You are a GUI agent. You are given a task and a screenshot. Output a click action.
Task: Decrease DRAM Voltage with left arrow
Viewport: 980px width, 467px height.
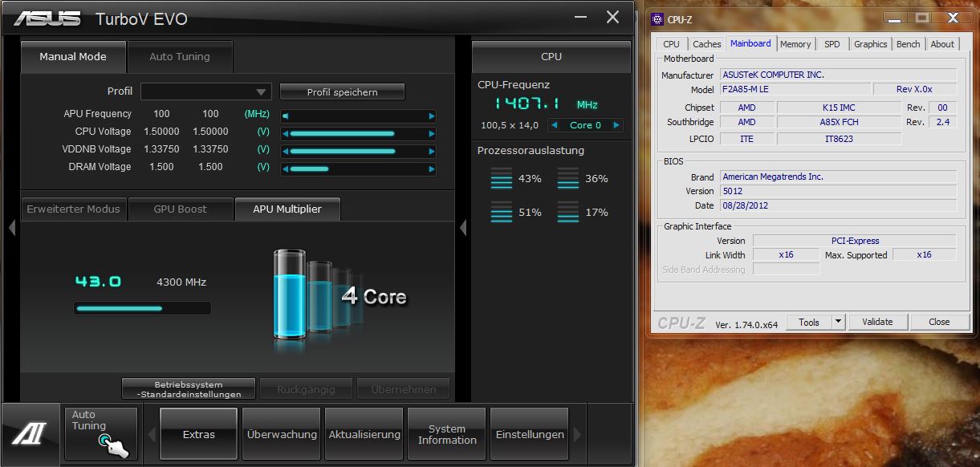(285, 169)
